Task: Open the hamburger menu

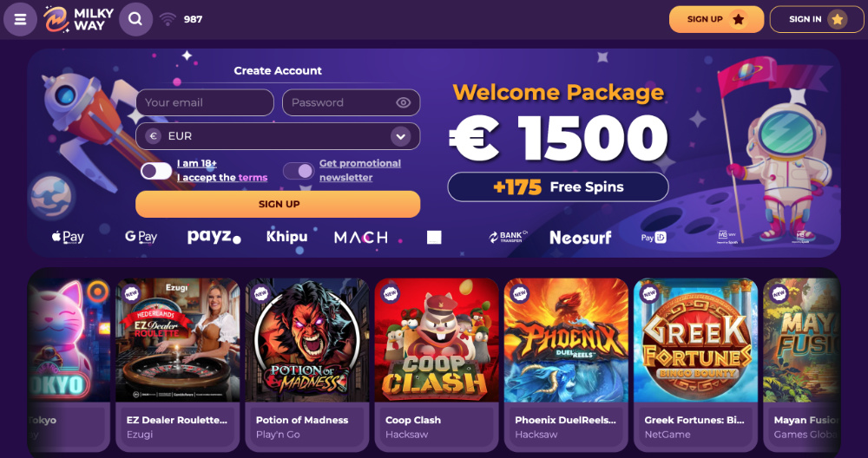Action: [x=20, y=19]
